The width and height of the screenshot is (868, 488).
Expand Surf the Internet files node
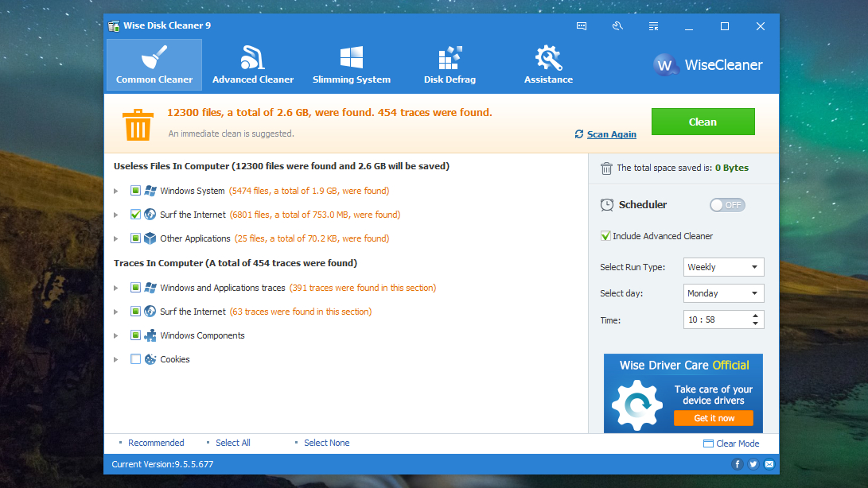click(x=115, y=215)
